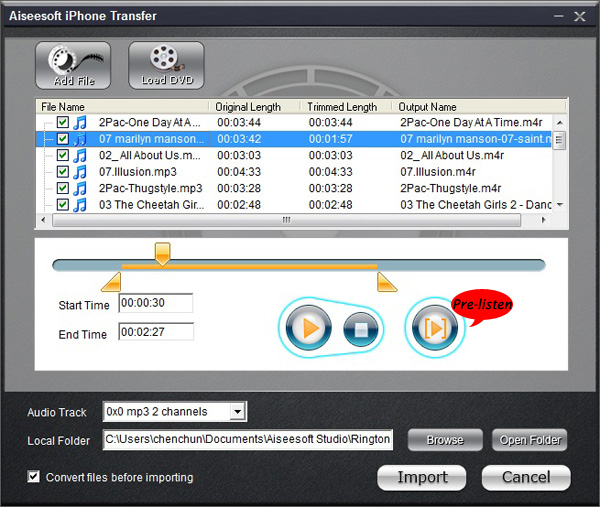600x507 pixels.
Task: Click music note icon for 2Pac-Thugstyle.mp3
Action: pos(80,189)
